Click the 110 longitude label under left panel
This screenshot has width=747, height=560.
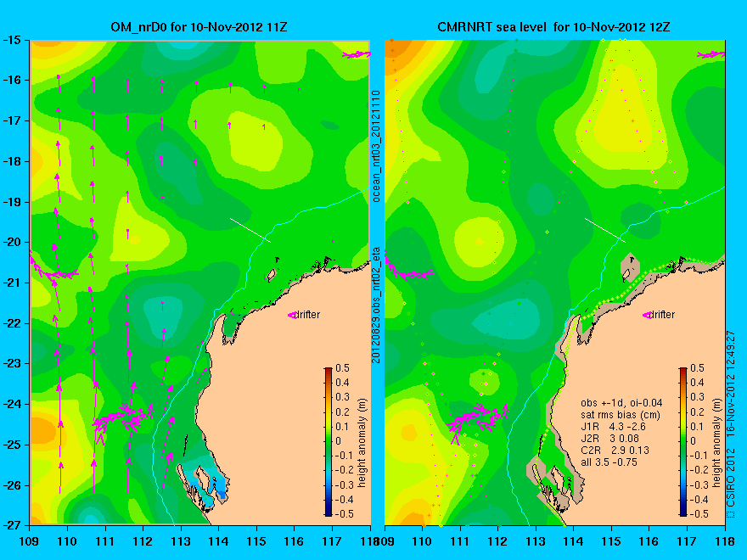pos(67,541)
